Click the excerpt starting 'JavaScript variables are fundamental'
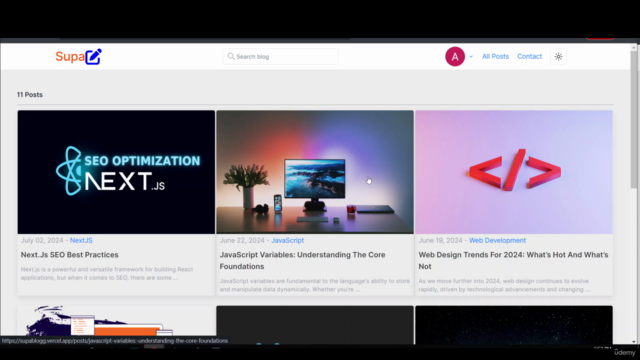640x360 pixels. [x=315, y=285]
